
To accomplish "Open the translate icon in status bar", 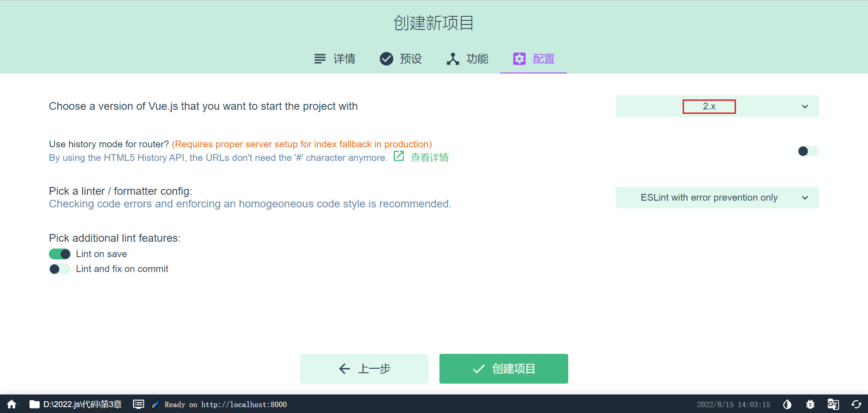I will pos(833,404).
